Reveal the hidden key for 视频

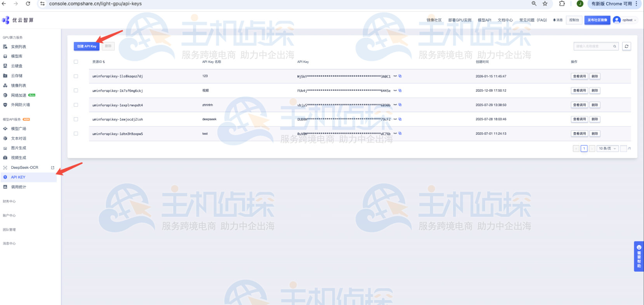tap(395, 90)
